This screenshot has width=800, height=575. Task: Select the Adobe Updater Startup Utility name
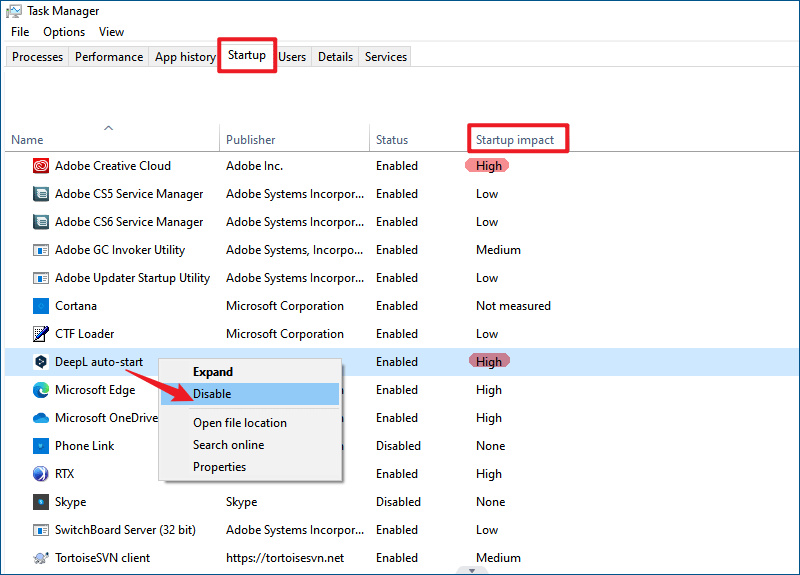tap(133, 278)
